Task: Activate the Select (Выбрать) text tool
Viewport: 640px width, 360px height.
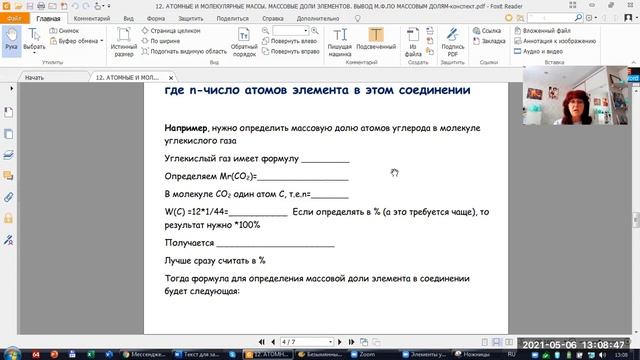Action: (34, 40)
